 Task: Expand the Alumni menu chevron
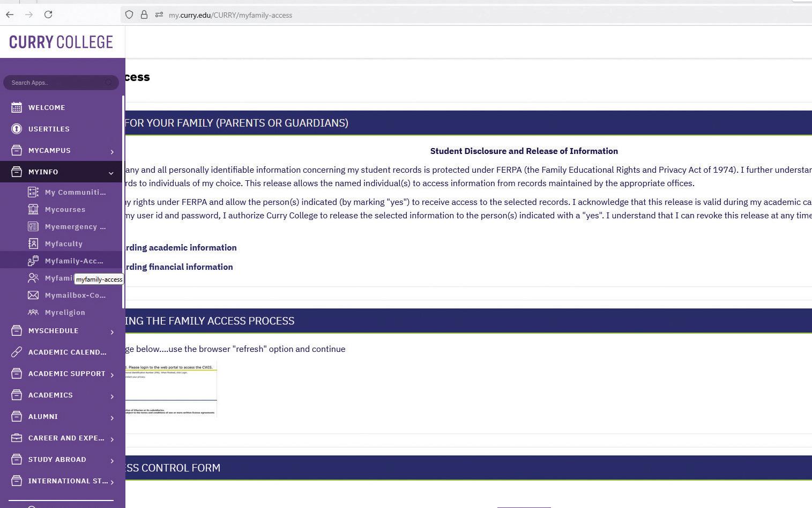(x=112, y=418)
